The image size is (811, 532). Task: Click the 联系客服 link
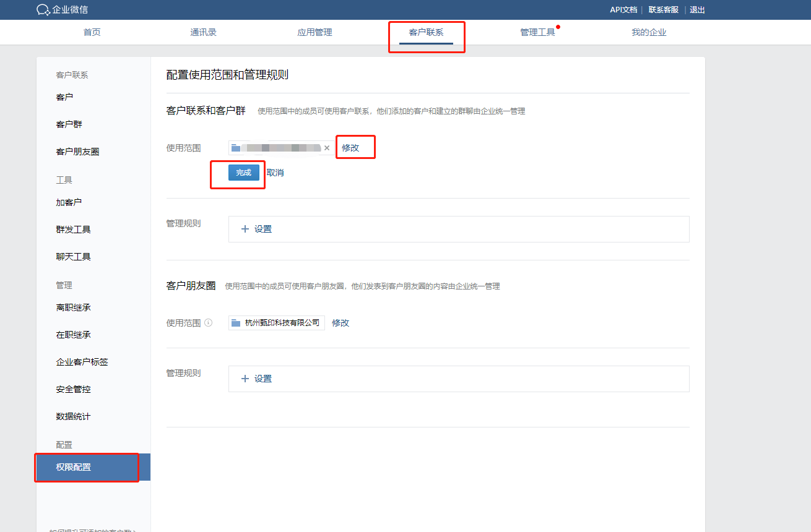(664, 10)
